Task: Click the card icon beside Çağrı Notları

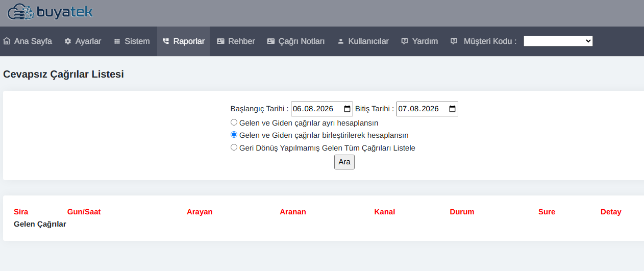Action: (270, 41)
